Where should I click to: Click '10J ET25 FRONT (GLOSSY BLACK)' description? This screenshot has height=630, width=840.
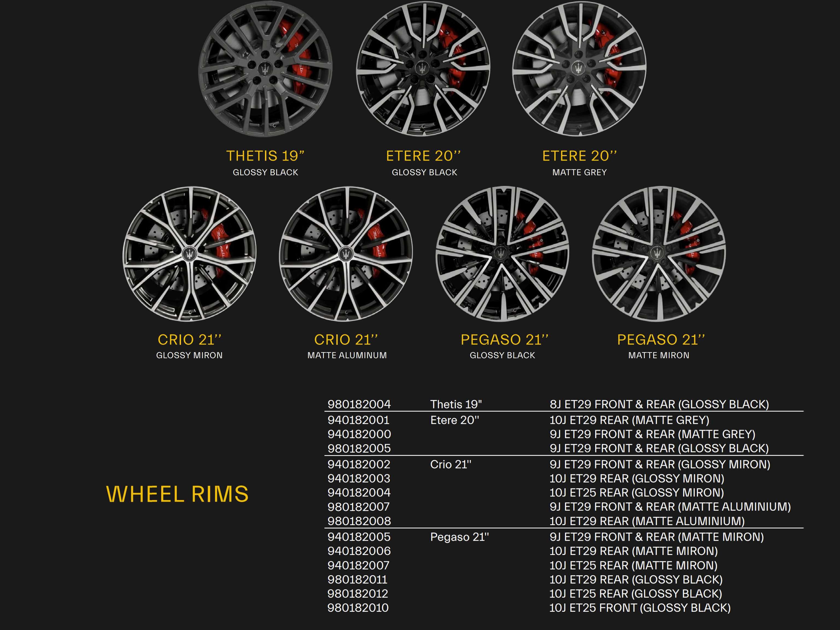click(x=640, y=608)
